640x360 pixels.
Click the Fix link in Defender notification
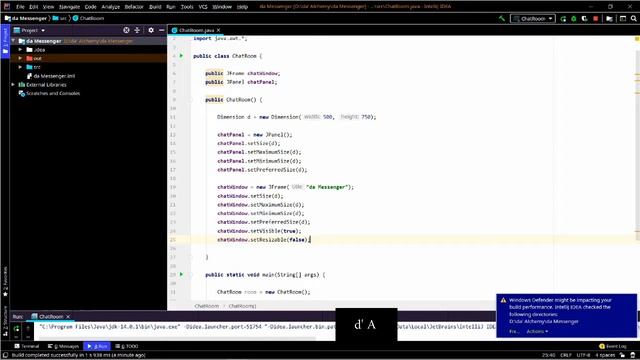coord(514,331)
